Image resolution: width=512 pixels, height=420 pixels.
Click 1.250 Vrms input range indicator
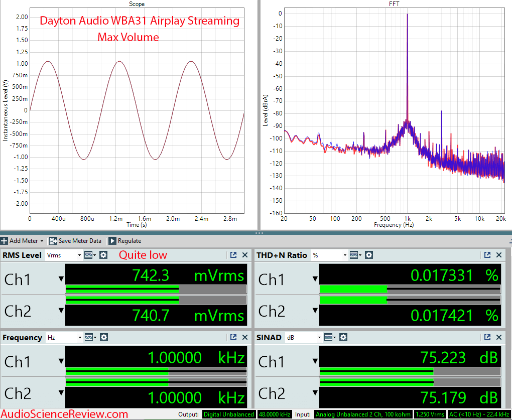point(430,414)
